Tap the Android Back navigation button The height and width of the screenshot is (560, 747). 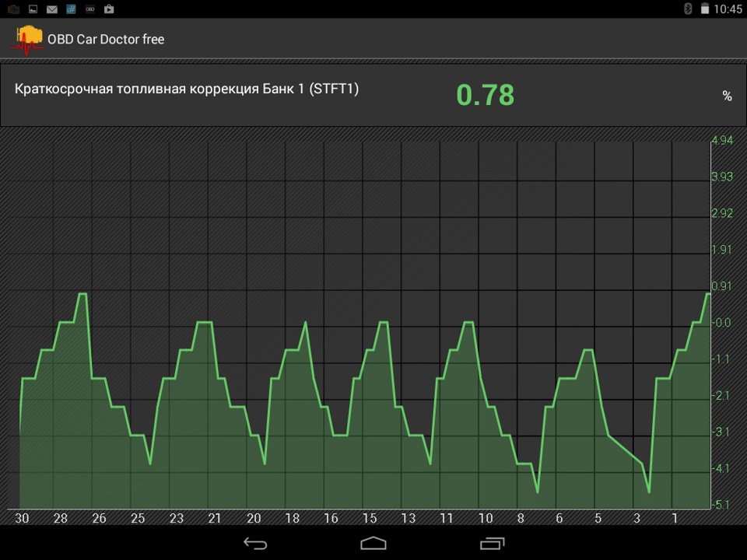point(255,543)
